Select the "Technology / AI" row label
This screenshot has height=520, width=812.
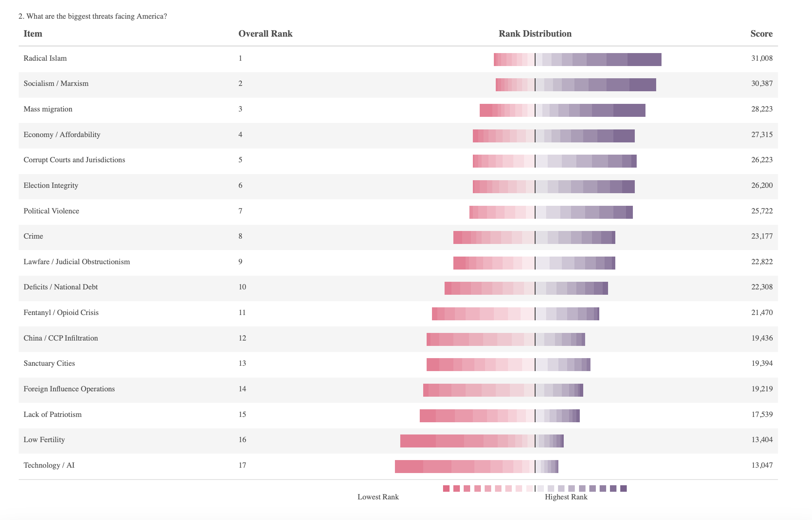point(49,465)
